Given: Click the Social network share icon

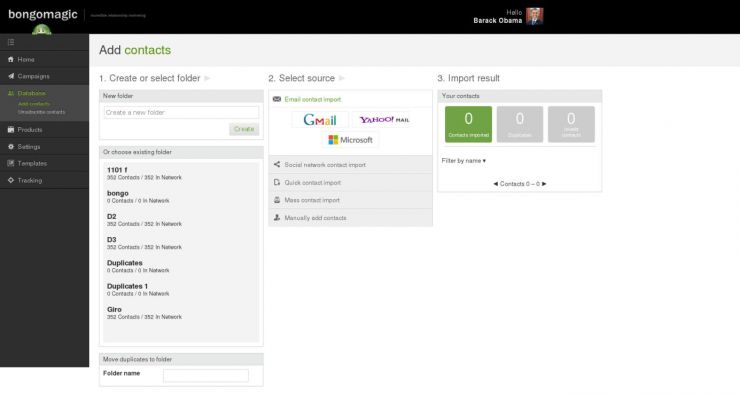Looking at the screenshot, I should (x=277, y=164).
